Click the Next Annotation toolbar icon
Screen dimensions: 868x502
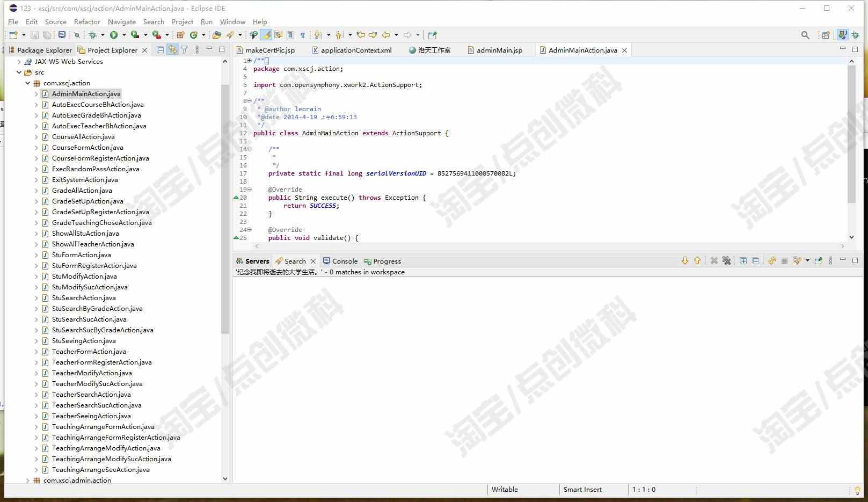pyautogui.click(x=318, y=35)
